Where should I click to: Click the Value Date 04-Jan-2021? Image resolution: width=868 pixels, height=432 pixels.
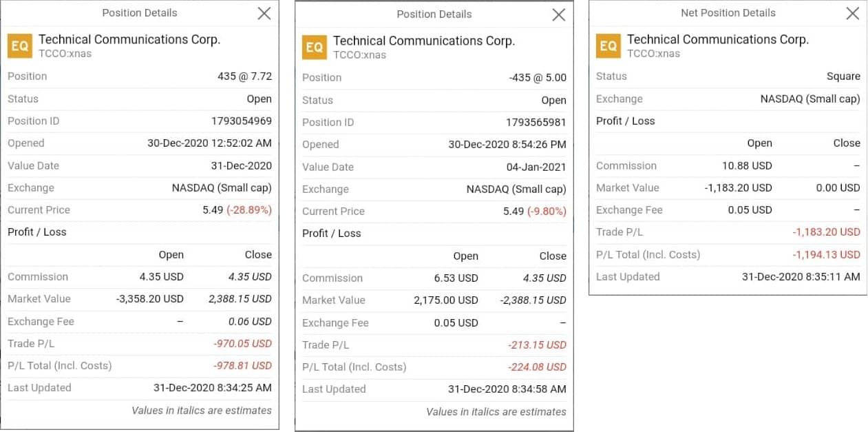[x=536, y=167]
